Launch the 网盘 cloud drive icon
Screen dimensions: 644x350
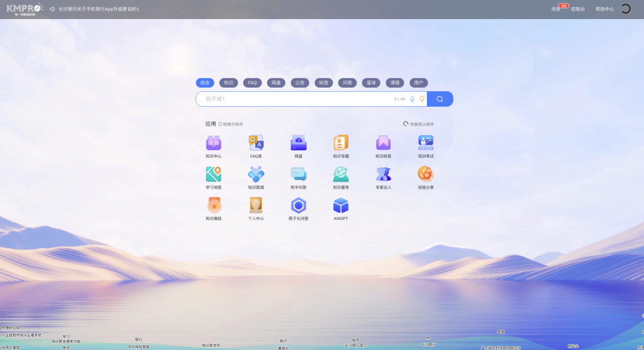pos(298,143)
